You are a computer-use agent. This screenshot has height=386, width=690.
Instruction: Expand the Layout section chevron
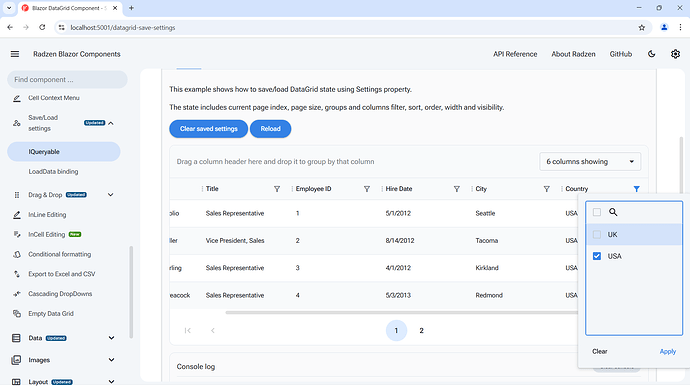111,382
